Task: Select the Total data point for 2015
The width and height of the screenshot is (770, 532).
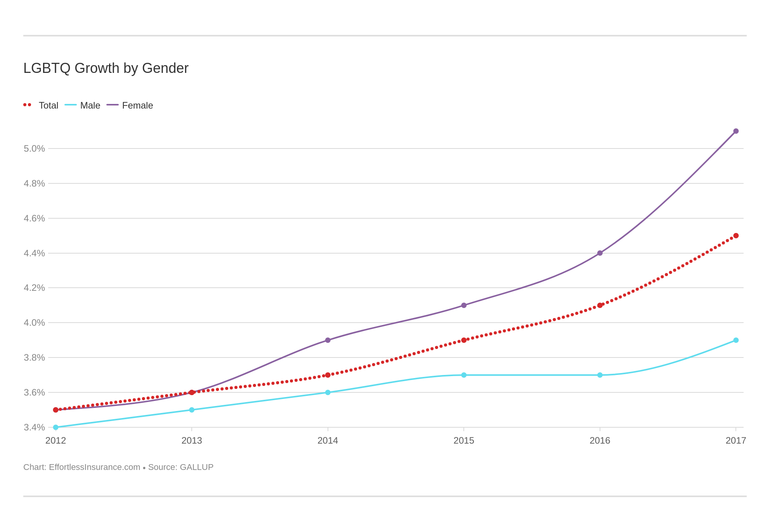Action: [x=464, y=340]
